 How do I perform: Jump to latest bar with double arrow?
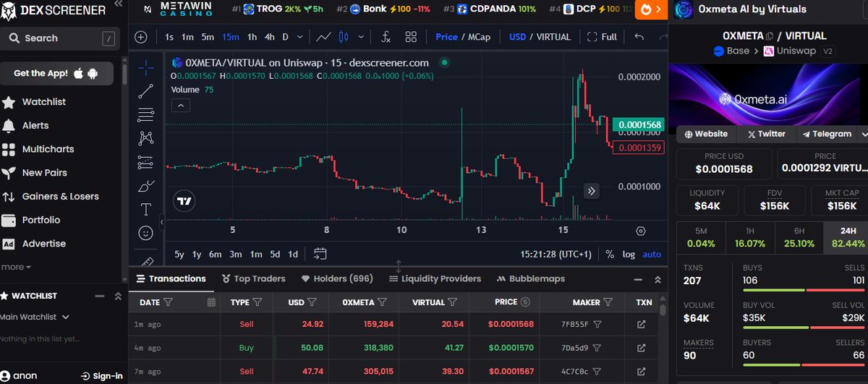(592, 191)
